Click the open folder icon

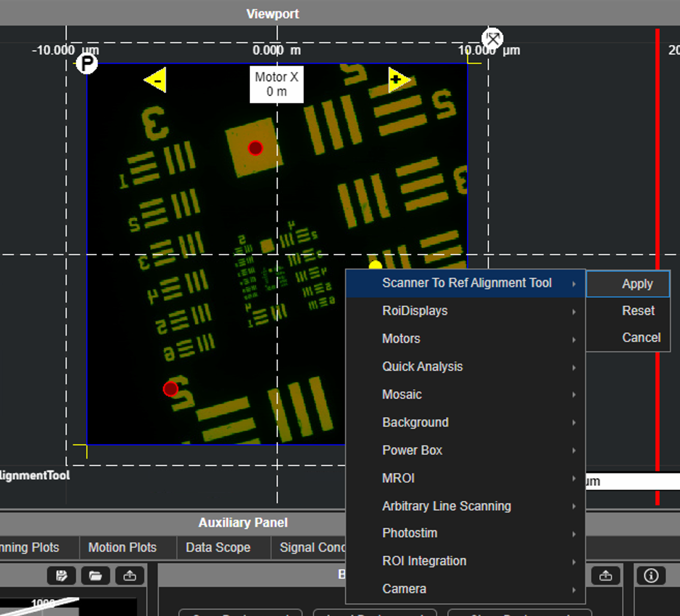[x=95, y=576]
